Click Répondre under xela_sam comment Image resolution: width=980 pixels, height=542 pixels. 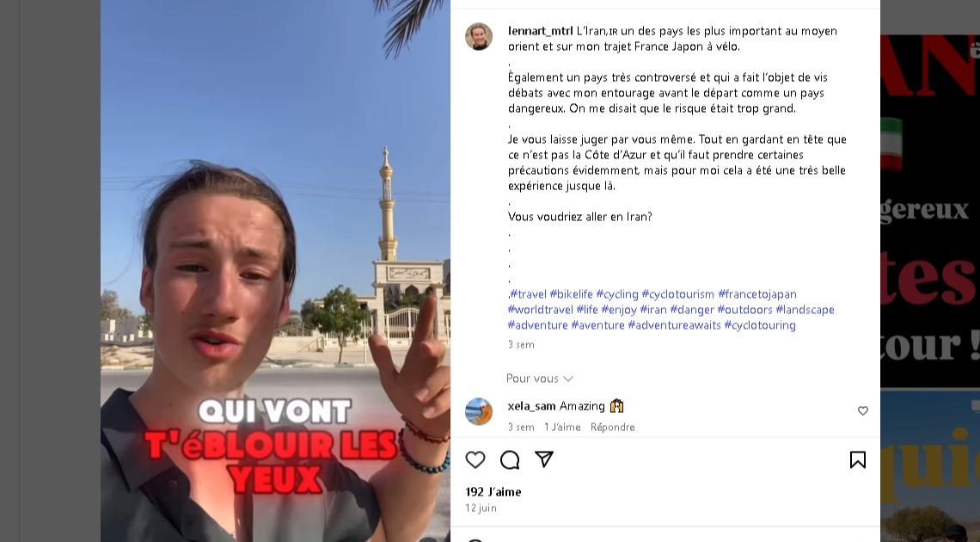tap(612, 427)
